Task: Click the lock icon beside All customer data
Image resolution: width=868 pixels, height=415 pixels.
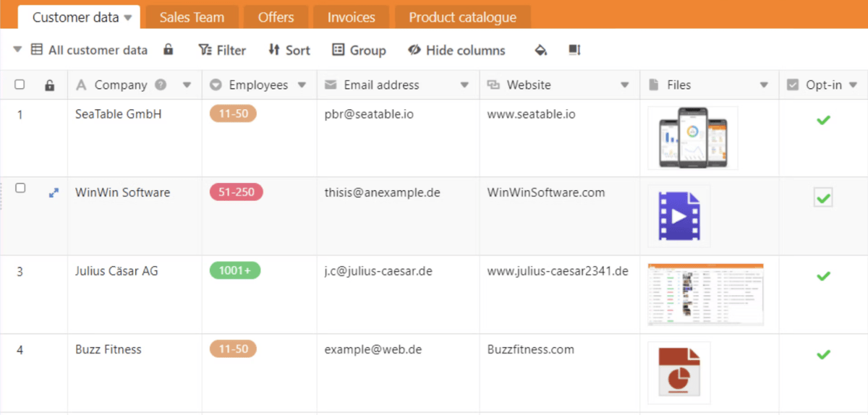Action: pyautogui.click(x=168, y=49)
